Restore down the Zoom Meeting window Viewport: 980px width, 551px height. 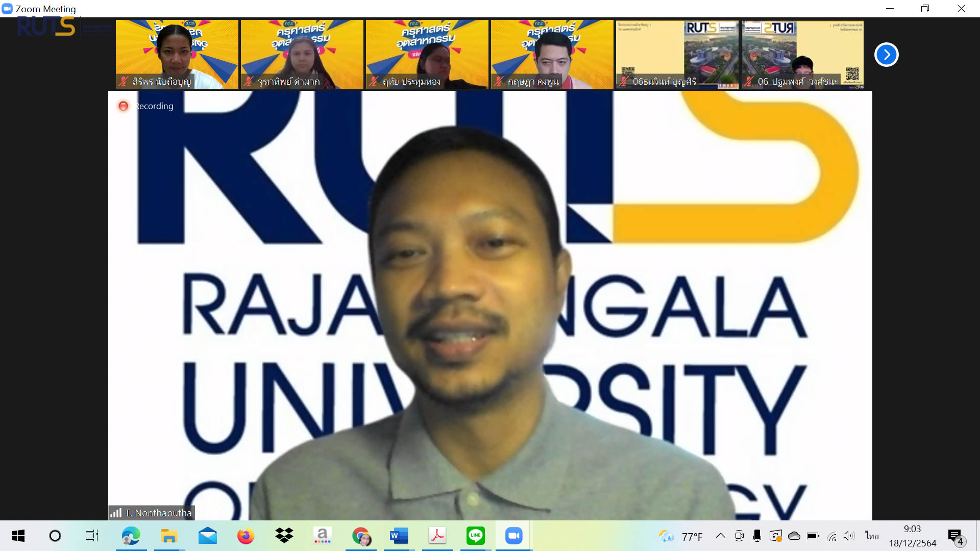pyautogui.click(x=925, y=9)
